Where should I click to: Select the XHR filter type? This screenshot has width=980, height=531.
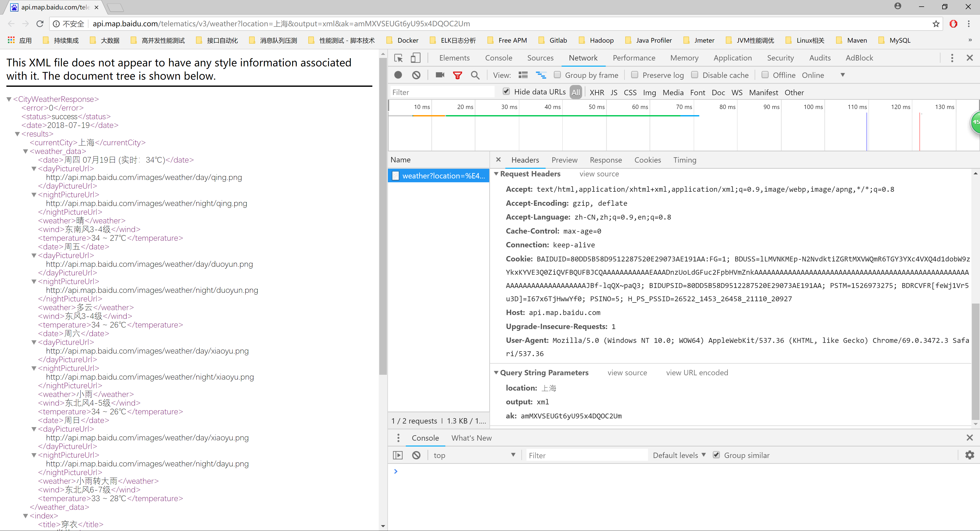tap(596, 92)
